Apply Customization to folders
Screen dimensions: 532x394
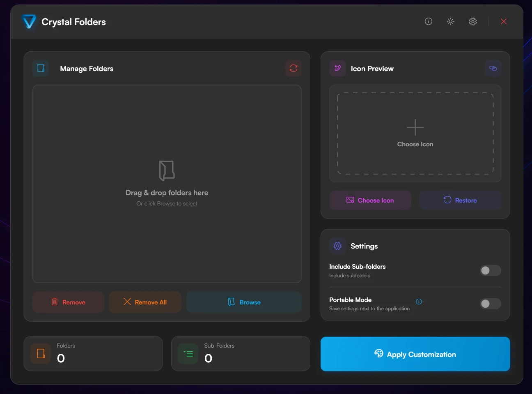pyautogui.click(x=415, y=354)
